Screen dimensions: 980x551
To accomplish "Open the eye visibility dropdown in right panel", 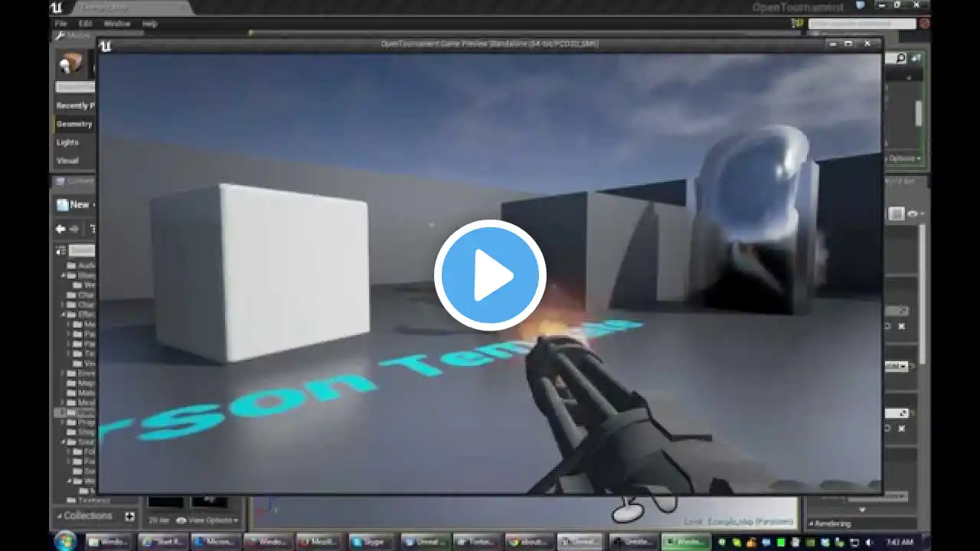I will click(915, 214).
